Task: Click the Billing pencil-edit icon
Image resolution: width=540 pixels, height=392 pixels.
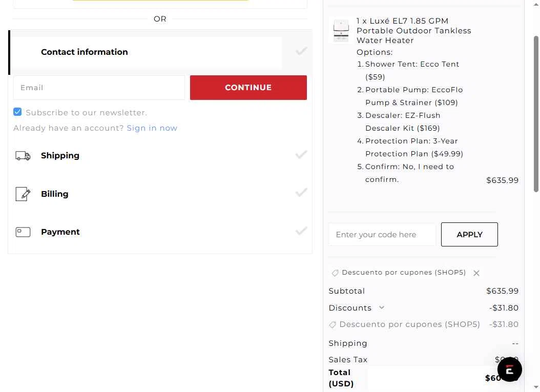Action: 23,194
